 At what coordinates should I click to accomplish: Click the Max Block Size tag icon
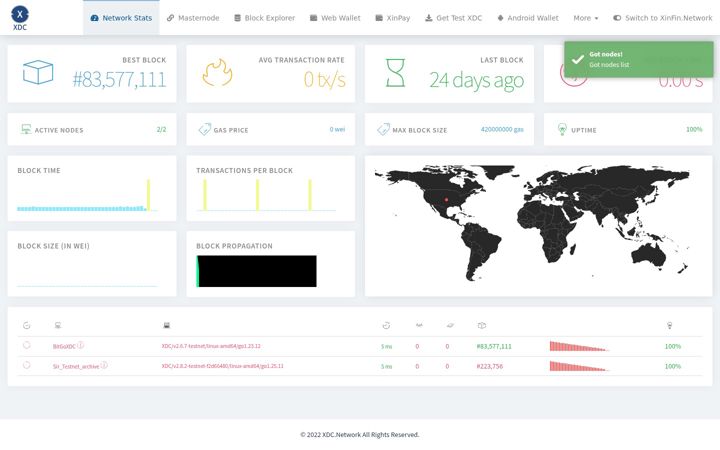click(x=383, y=129)
